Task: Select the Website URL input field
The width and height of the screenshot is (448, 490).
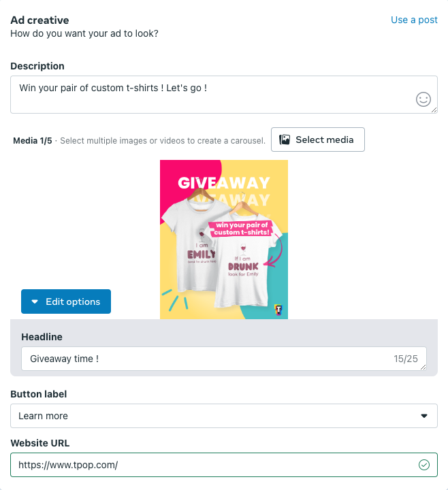Action: pyautogui.click(x=204, y=465)
